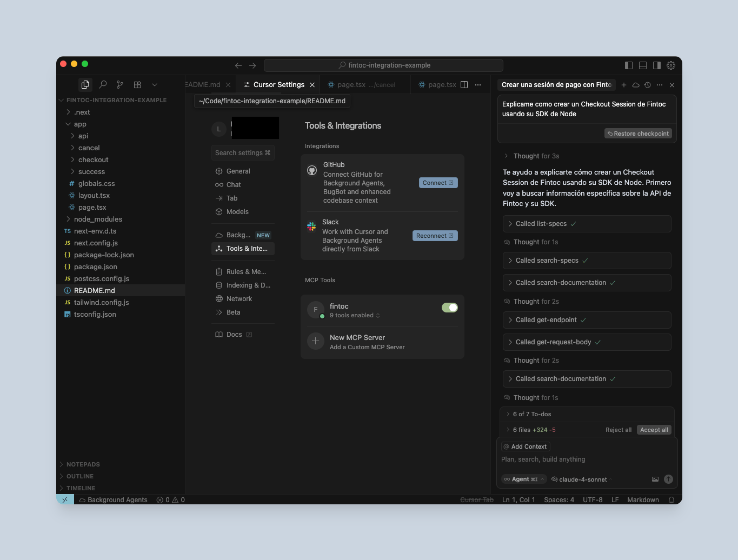This screenshot has height=560, width=738.
Task: Open Source Control branch icon
Action: coord(120,85)
